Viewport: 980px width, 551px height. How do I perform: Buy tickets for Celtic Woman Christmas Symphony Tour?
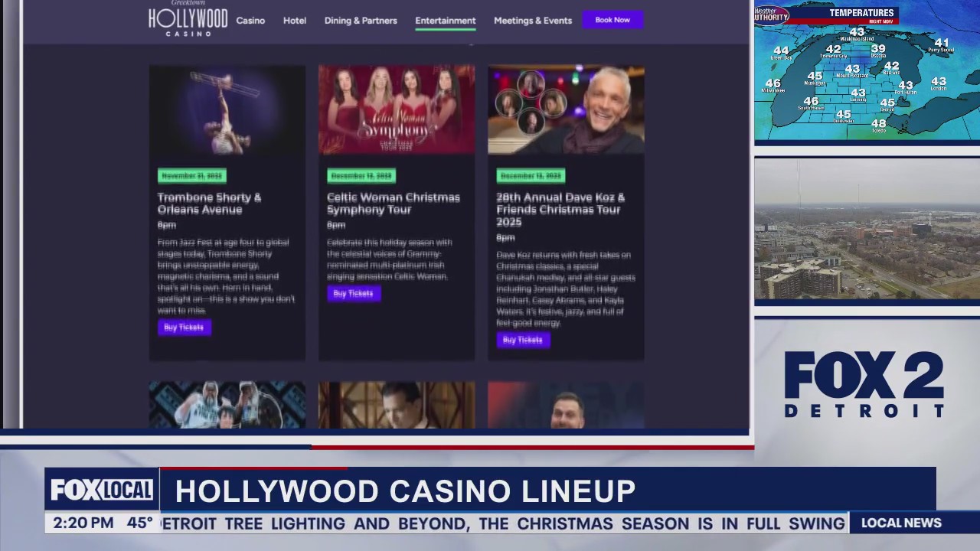[353, 293]
